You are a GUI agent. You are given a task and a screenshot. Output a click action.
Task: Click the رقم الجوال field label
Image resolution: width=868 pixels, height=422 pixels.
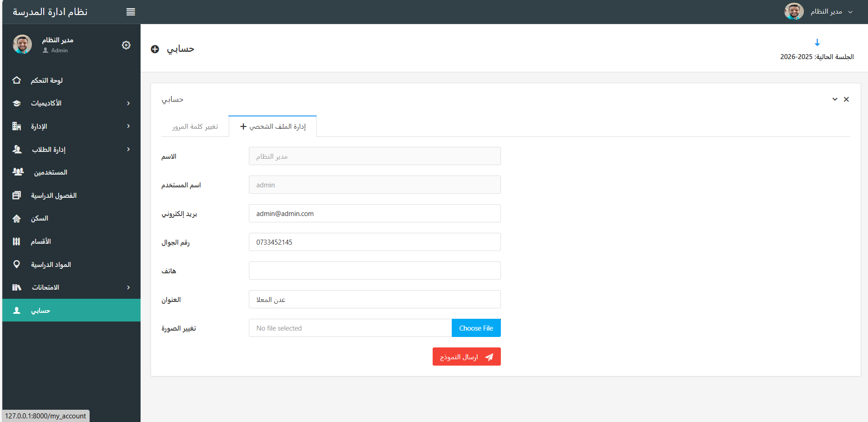coord(176,242)
